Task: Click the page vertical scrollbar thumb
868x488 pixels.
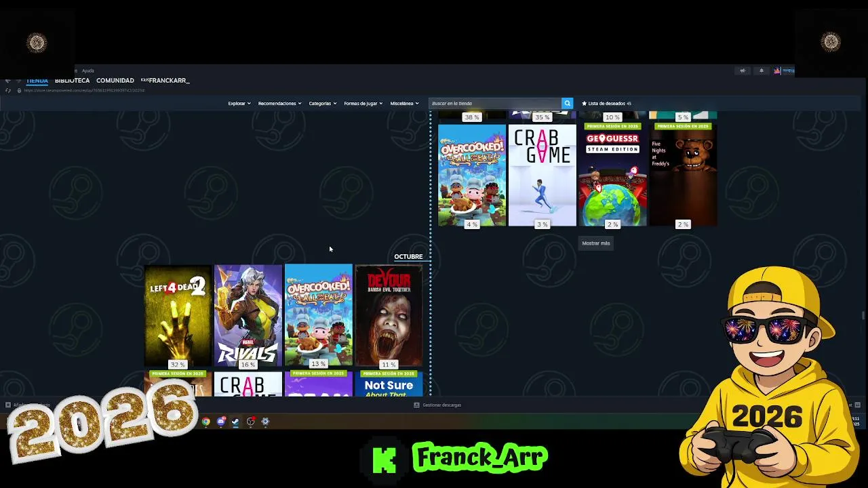Action: pyautogui.click(x=863, y=316)
